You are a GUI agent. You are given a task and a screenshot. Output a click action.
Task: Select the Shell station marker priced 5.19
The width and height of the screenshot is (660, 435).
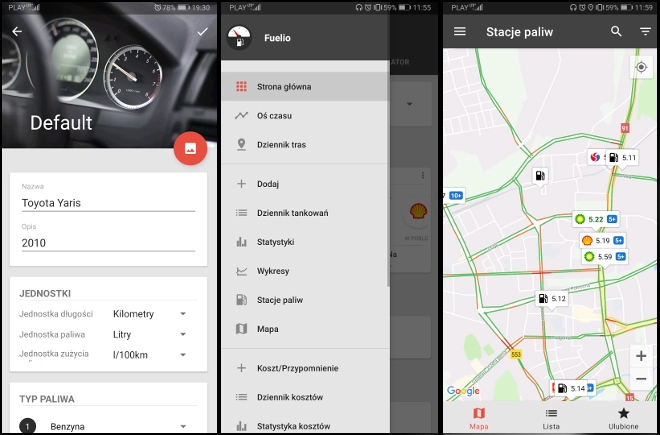tap(602, 240)
